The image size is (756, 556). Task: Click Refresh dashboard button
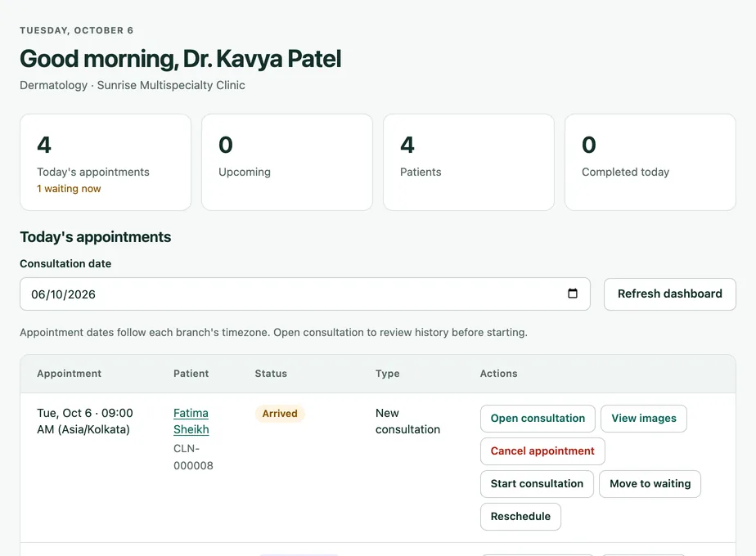[x=670, y=294]
